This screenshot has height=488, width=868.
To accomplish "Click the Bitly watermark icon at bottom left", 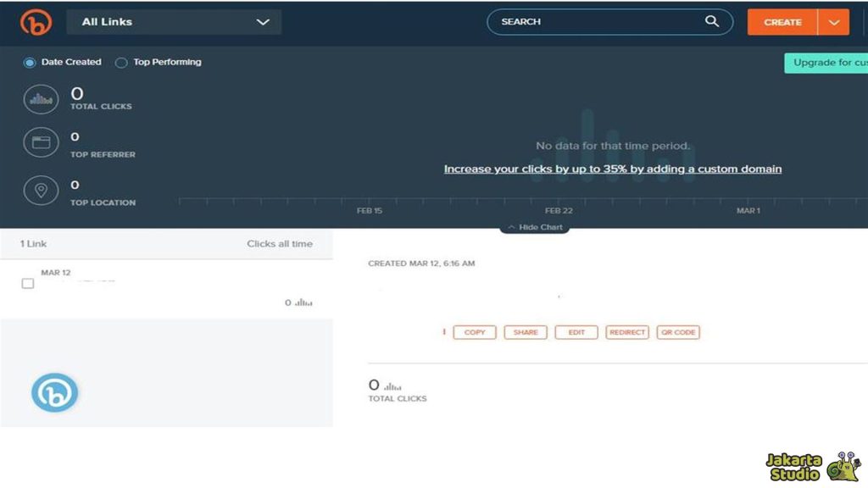I will pyautogui.click(x=54, y=392).
